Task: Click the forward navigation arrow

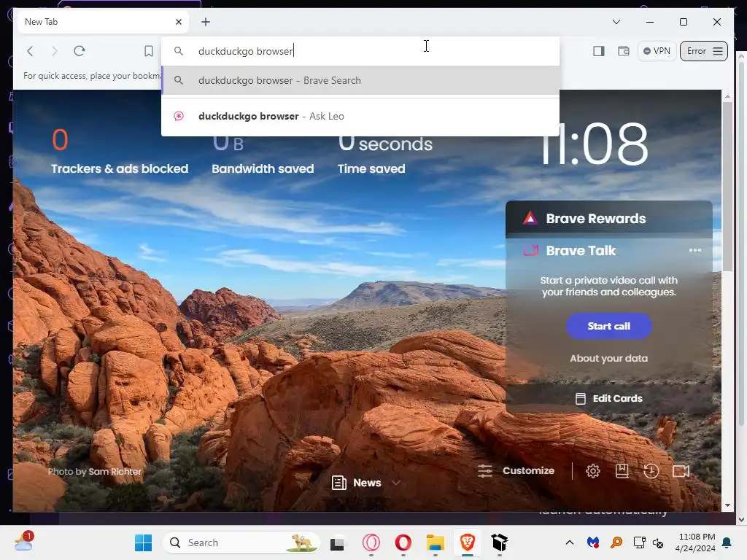Action: [54, 51]
